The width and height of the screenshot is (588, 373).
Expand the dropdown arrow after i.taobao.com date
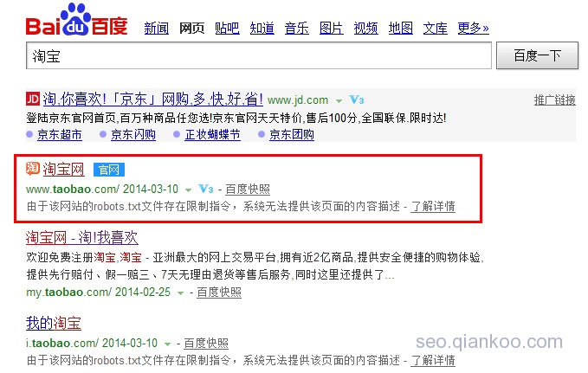click(x=167, y=344)
